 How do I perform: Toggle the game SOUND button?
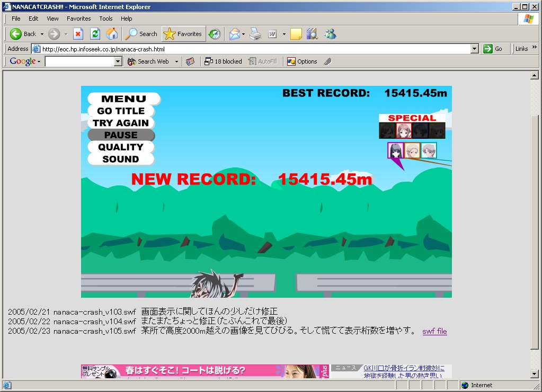click(x=121, y=159)
